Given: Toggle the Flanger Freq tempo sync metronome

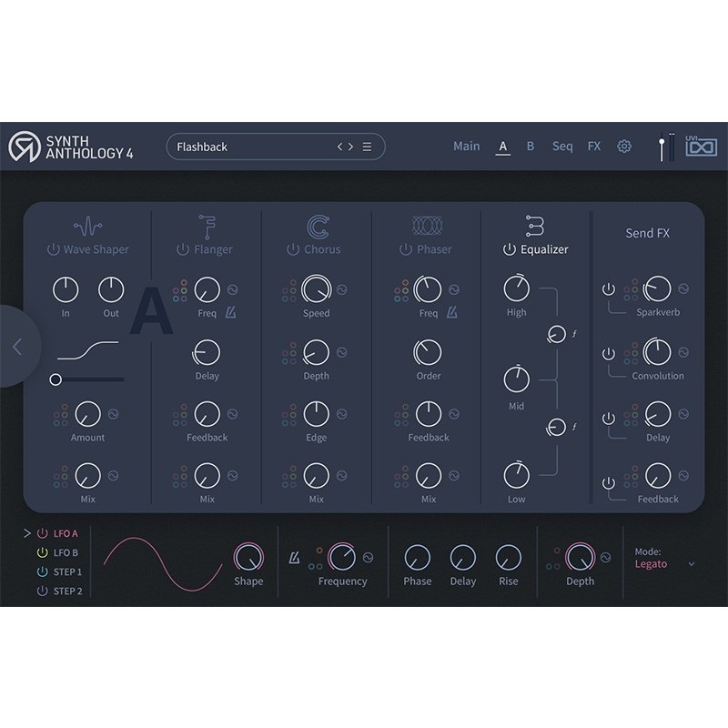Looking at the screenshot, I should pyautogui.click(x=231, y=312).
